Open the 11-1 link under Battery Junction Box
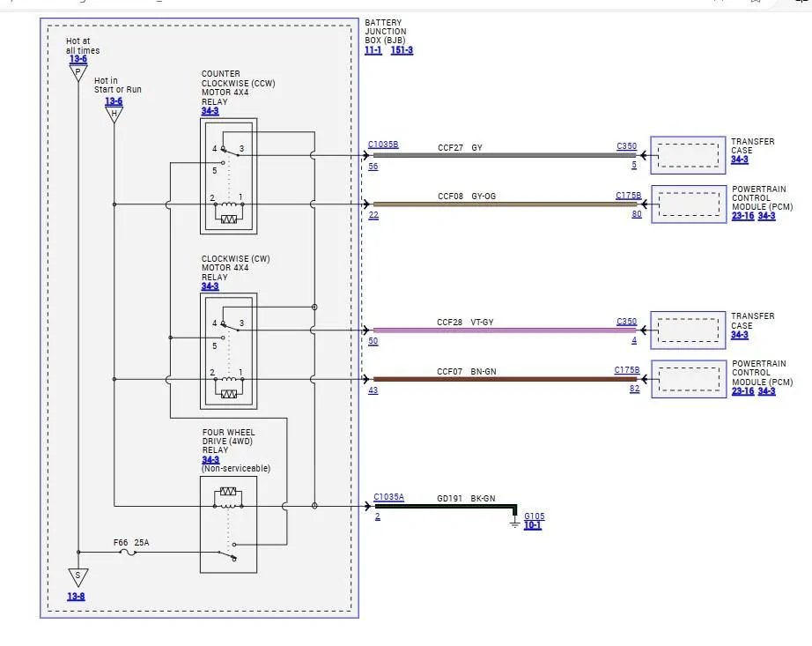812x646 pixels. click(x=373, y=50)
